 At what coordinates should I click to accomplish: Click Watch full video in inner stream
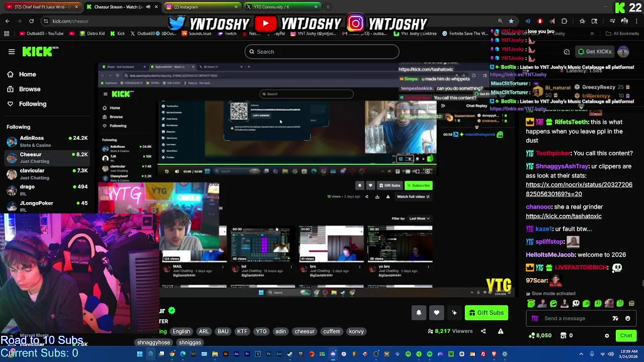click(414, 197)
